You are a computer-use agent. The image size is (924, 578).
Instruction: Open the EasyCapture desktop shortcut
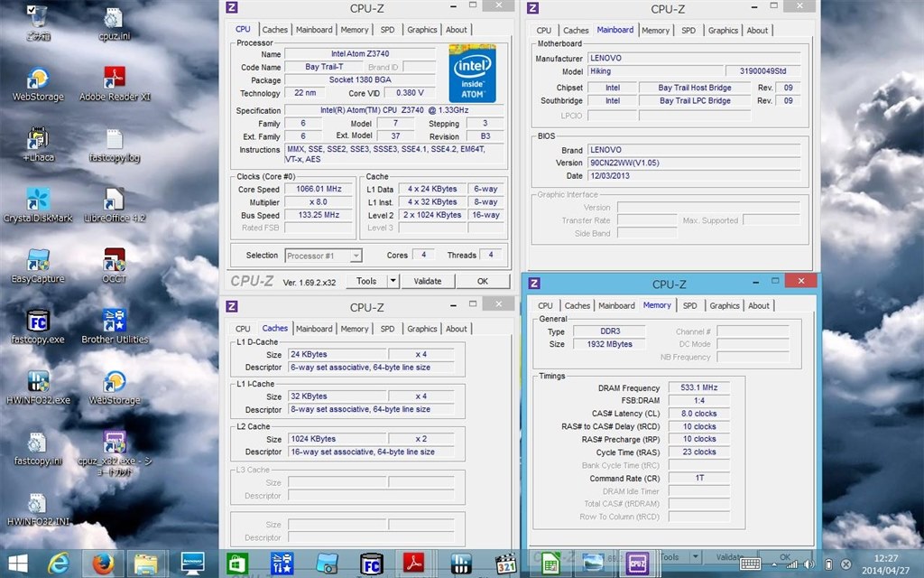click(x=38, y=266)
